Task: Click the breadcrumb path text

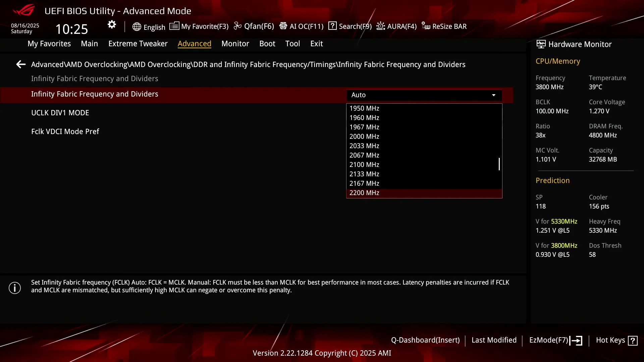Action: [248, 64]
